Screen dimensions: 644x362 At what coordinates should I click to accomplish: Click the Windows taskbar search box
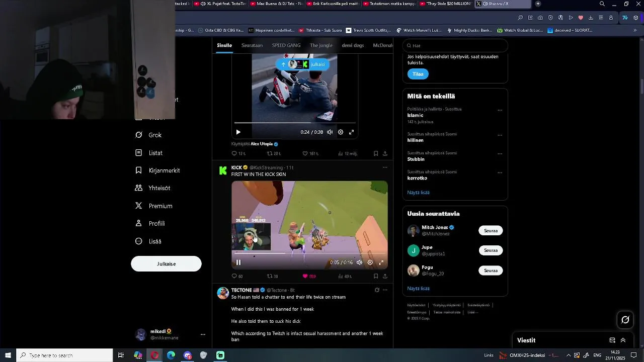(x=64, y=355)
